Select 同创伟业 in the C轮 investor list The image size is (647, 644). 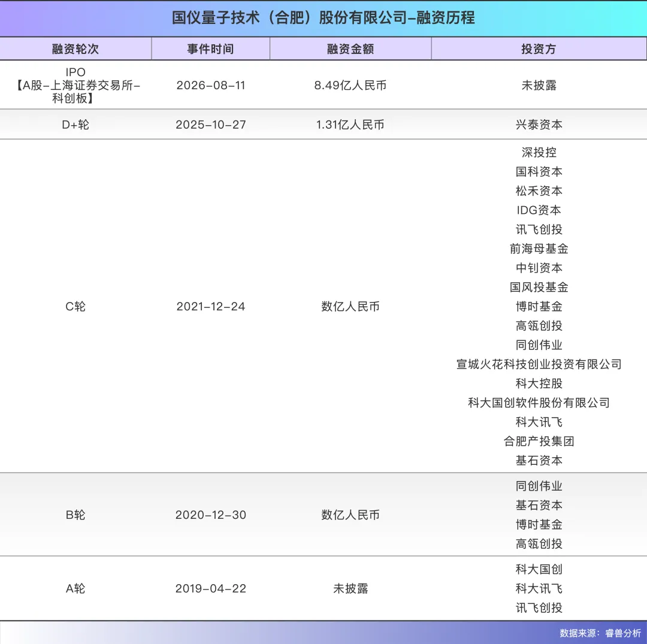coord(539,345)
